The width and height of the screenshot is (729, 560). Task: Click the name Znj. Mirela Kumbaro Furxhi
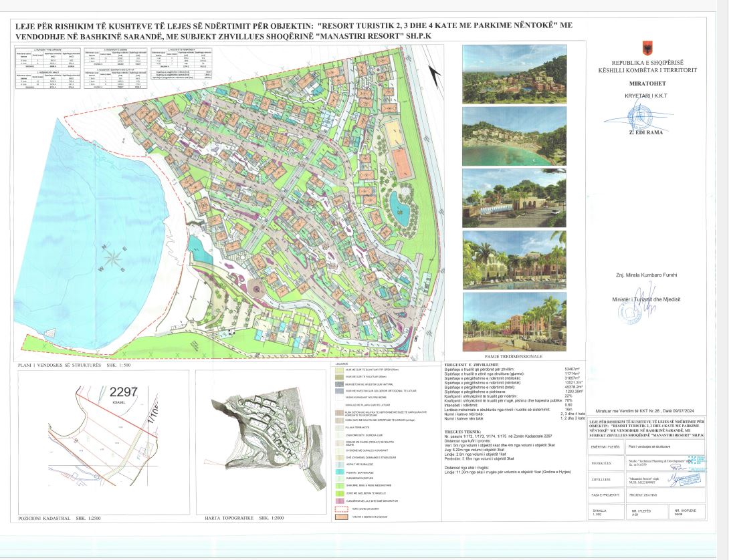[646, 275]
